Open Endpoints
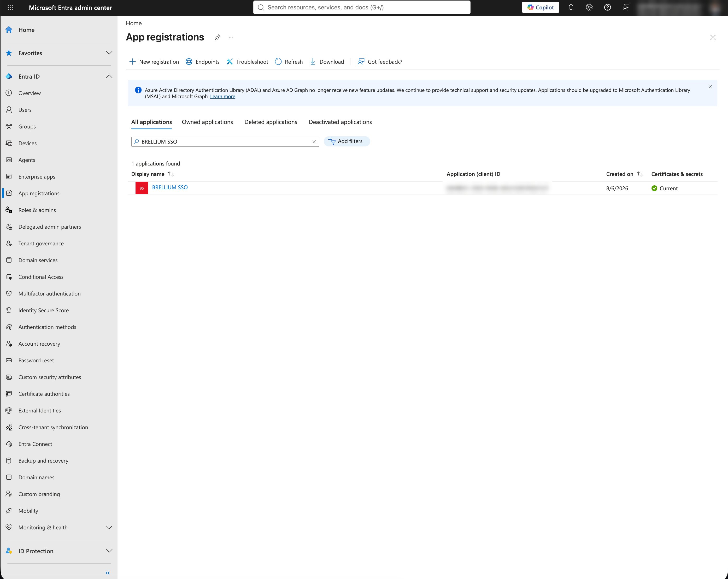 (x=203, y=62)
